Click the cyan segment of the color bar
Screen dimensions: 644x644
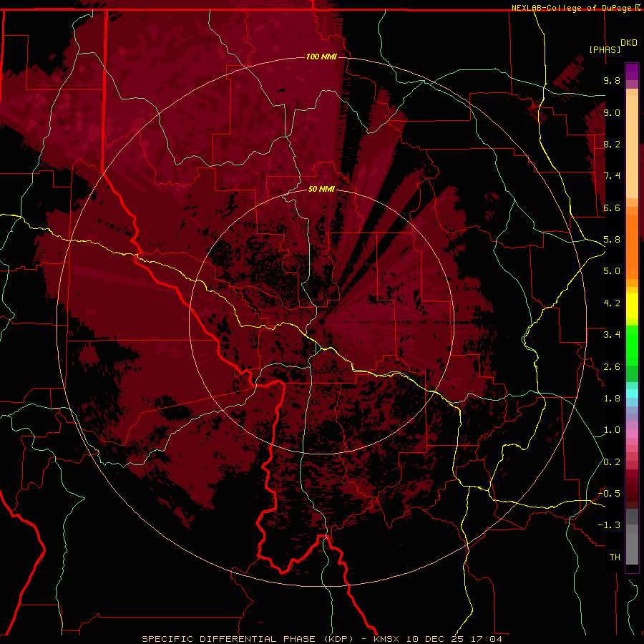632,393
